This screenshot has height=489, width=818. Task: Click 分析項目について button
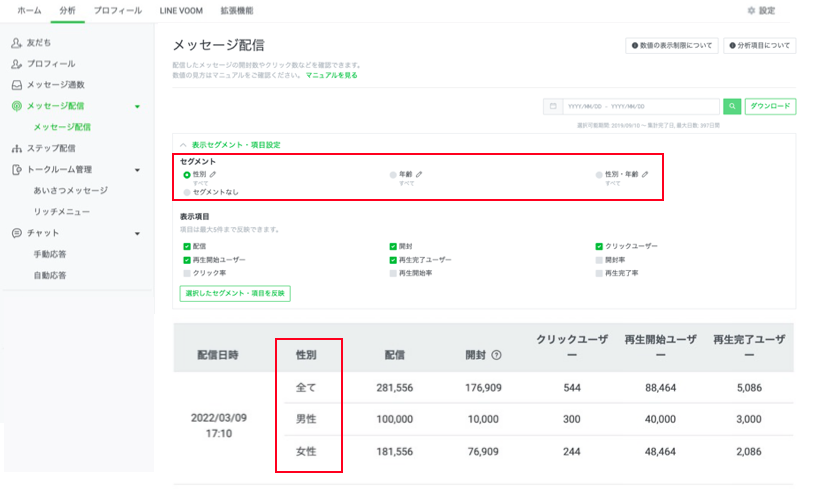[760, 45]
